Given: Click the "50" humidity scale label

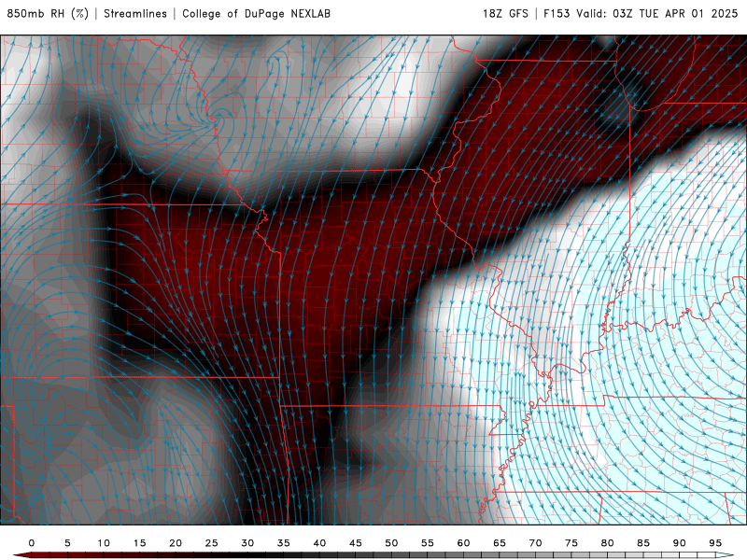Looking at the screenshot, I should pyautogui.click(x=391, y=543).
